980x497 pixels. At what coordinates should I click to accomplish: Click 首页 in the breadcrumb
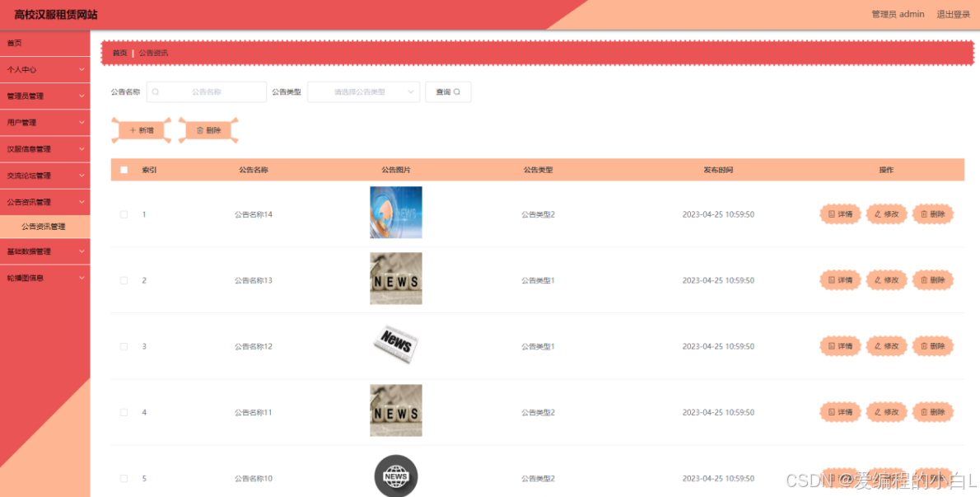point(119,53)
